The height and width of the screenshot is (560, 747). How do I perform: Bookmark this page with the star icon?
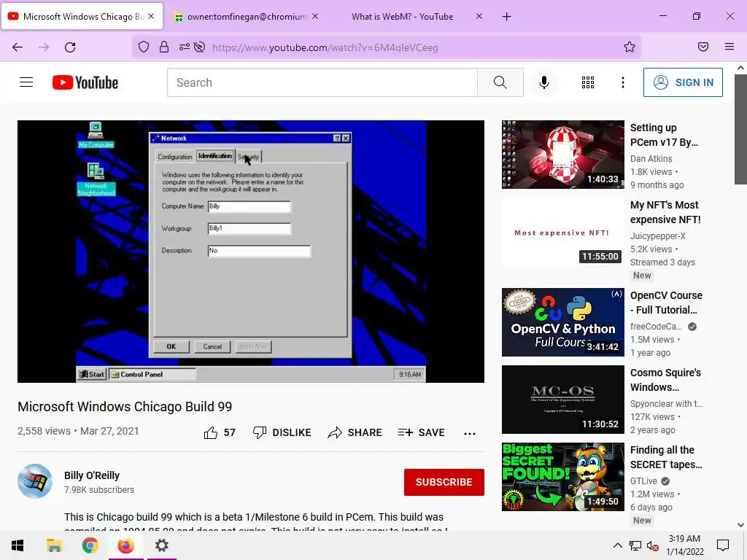630,47
